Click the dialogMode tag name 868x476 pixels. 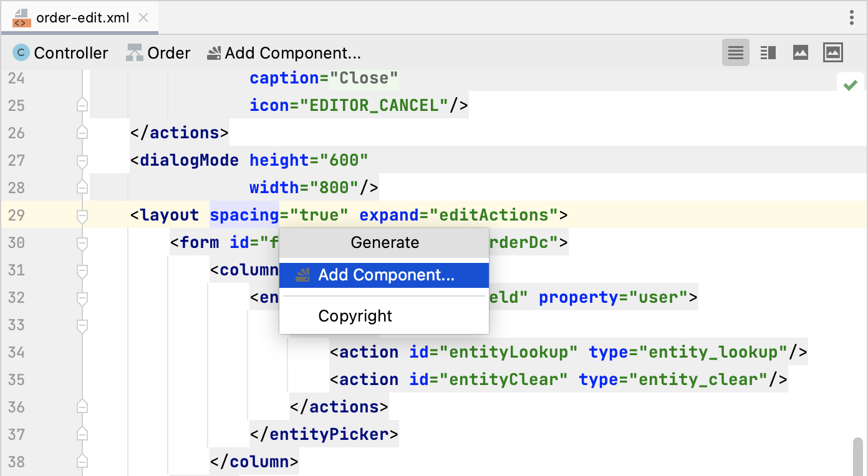pos(189,160)
